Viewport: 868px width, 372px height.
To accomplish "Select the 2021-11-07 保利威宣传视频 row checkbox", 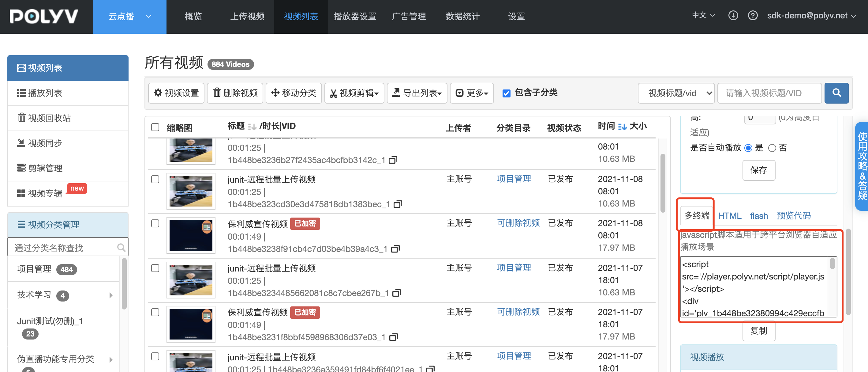I will (155, 312).
